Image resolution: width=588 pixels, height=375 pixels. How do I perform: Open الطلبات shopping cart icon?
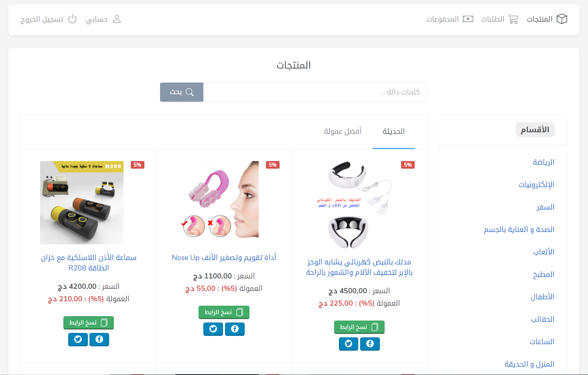513,19
